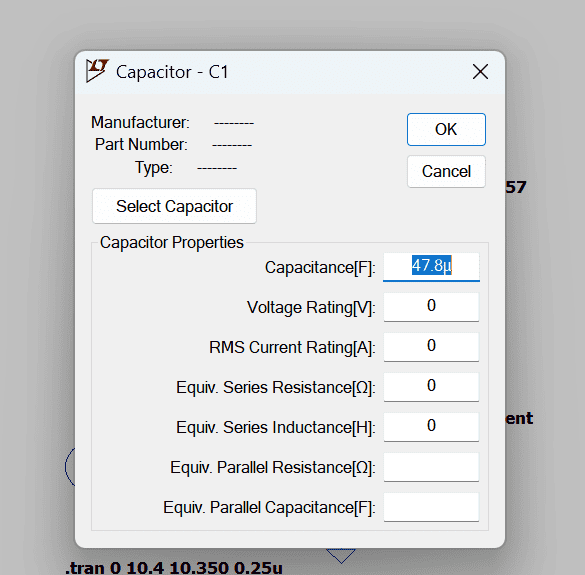Image resolution: width=585 pixels, height=575 pixels.
Task: Click the Equiv. Series Resistance field
Action: [x=431, y=387]
